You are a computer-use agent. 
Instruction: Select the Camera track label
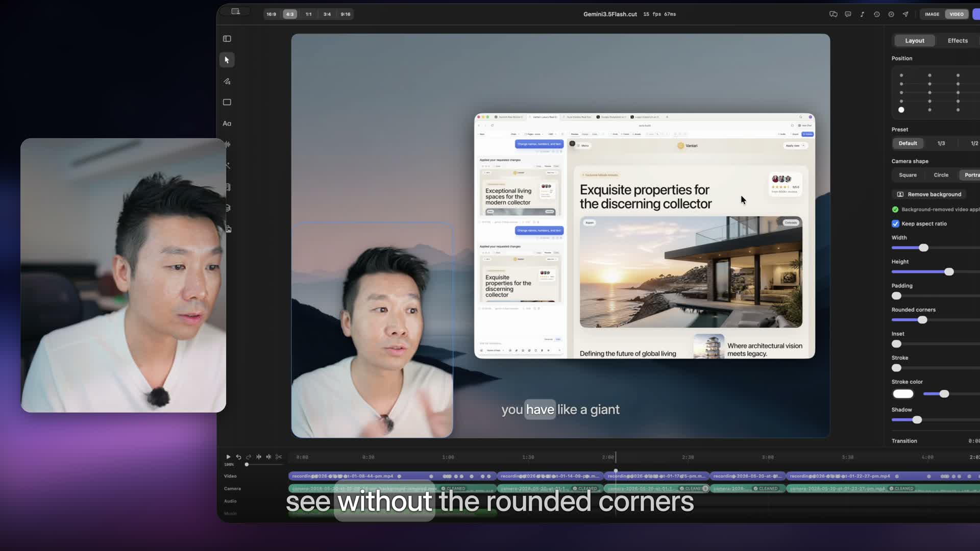[x=232, y=489]
